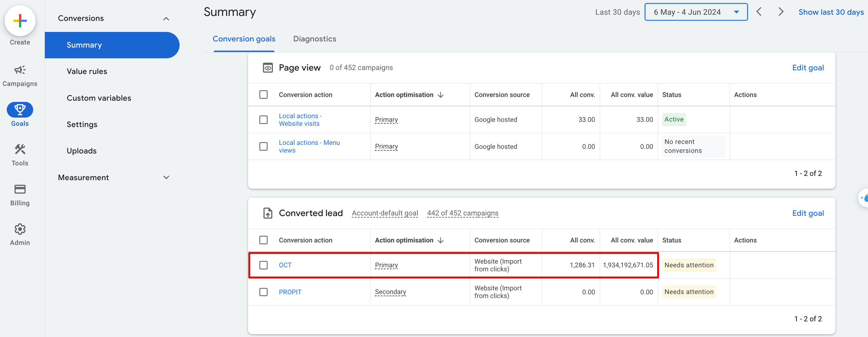Open the Tools wrench icon
The height and width of the screenshot is (337, 868).
(20, 149)
